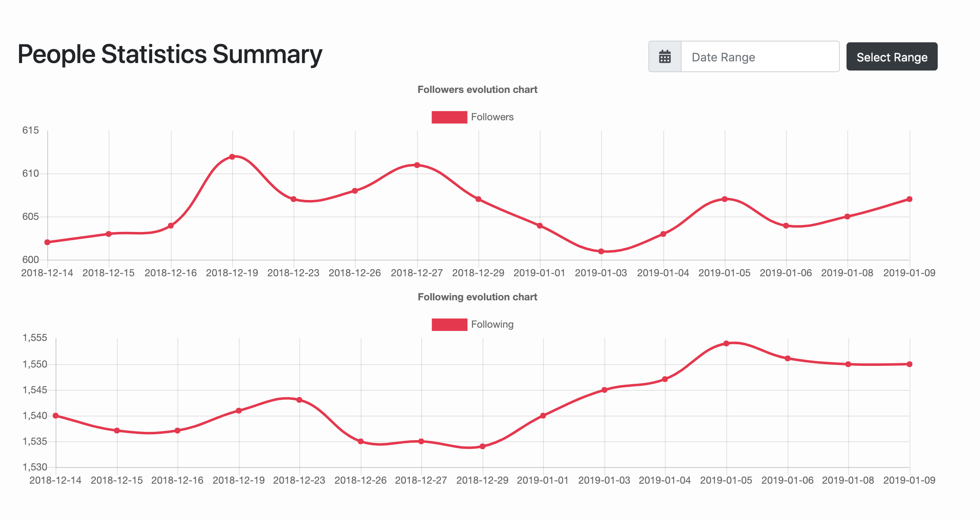Click Following peak point at 2019-01-05
The image size is (980, 521).
726,343
